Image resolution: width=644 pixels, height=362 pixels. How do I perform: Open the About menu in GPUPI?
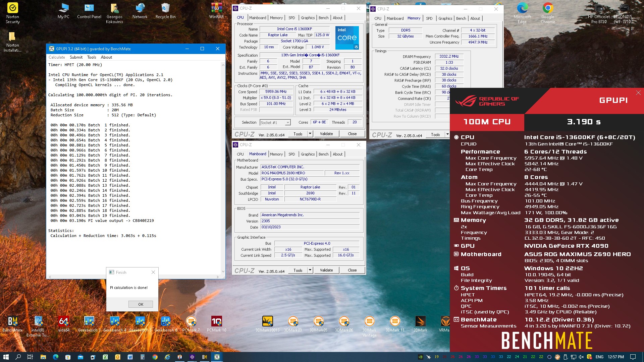(106, 57)
